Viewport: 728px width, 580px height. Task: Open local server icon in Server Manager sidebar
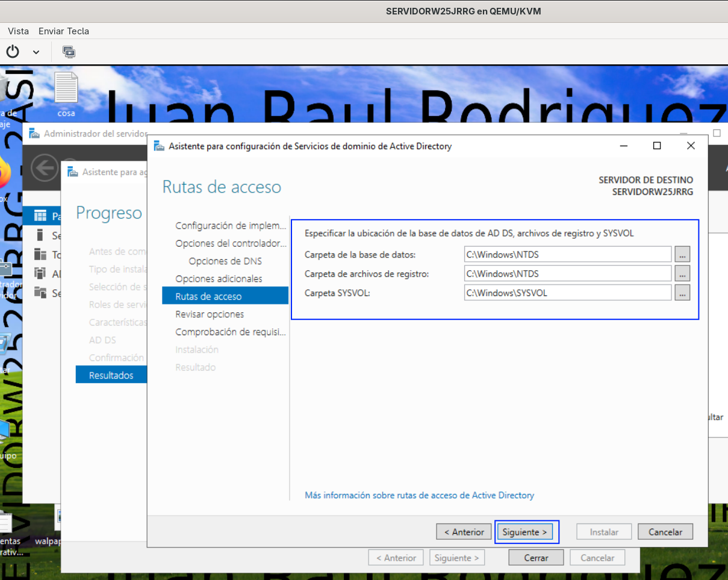(x=40, y=235)
